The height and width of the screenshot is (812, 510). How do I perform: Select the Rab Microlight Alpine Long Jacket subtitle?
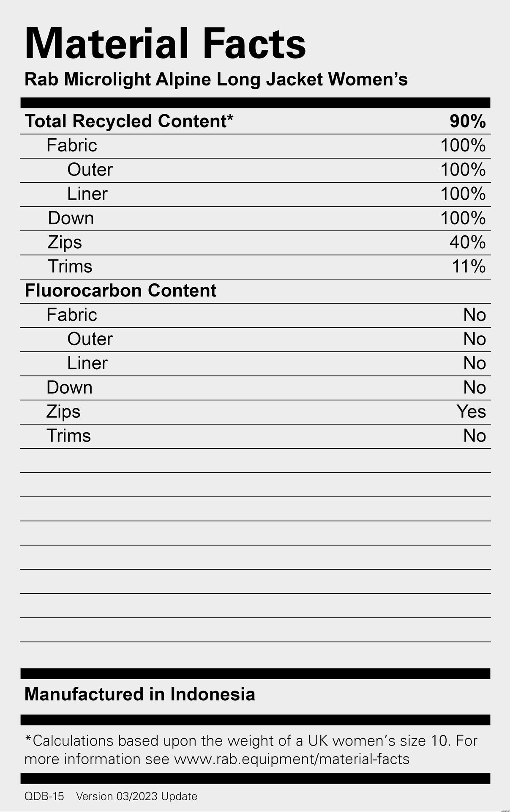pyautogui.click(x=216, y=80)
